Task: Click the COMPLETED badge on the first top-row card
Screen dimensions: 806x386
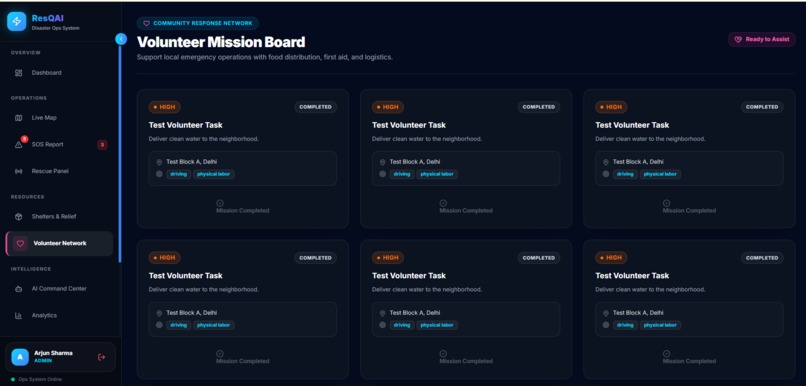Action: [316, 107]
